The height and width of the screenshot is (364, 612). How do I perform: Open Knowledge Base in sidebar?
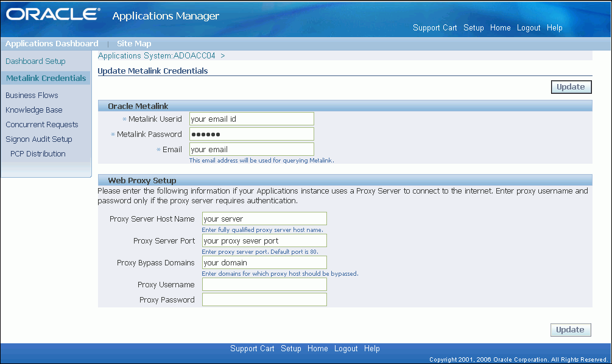coord(34,110)
